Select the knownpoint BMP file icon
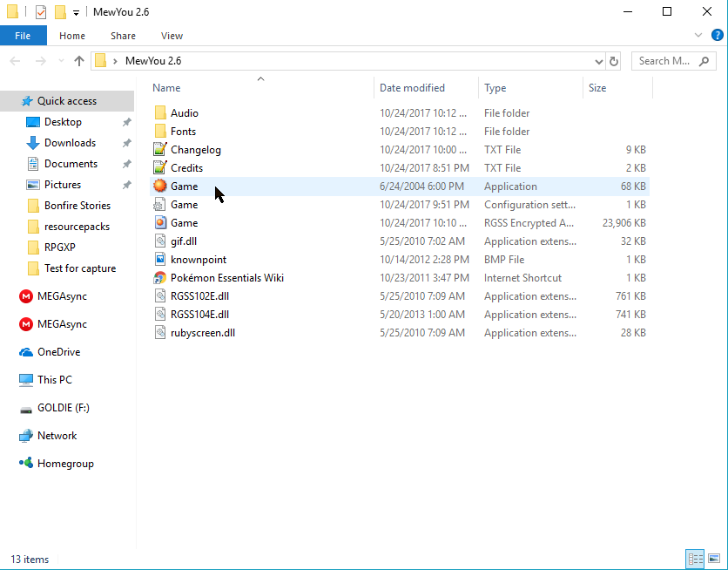The image size is (728, 570). [x=160, y=260]
